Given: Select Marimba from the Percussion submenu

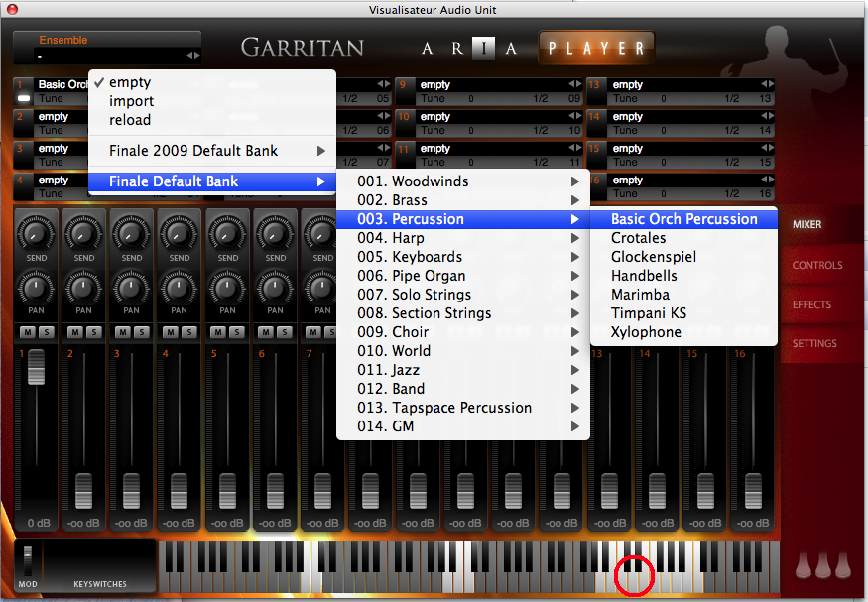Looking at the screenshot, I should pos(640,295).
